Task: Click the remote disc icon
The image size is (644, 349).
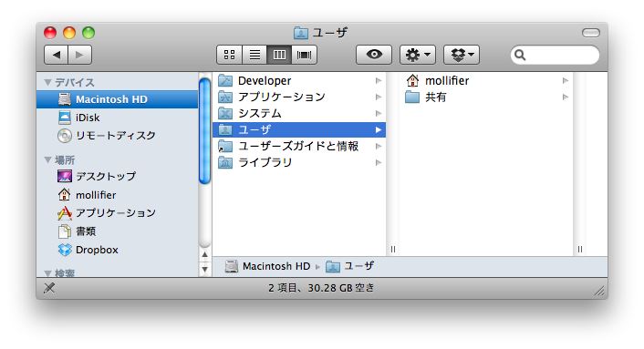Action: point(65,136)
